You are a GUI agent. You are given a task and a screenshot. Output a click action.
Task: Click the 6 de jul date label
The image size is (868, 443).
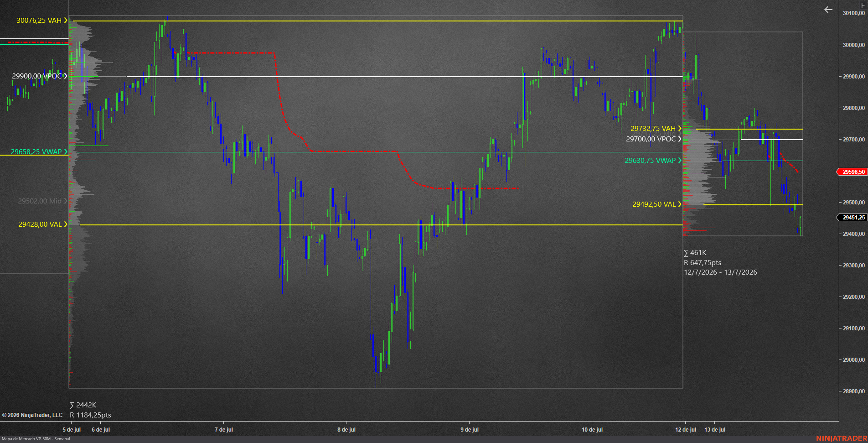101,430
